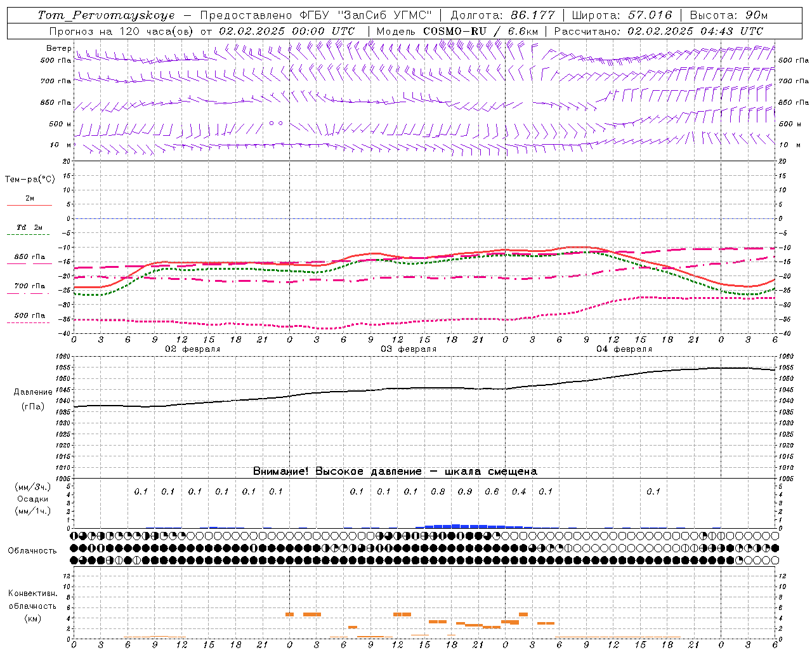Image resolution: width=812 pixels, height=650 pixels.
Task: Click the Широта: 57.016 value
Action: (x=622, y=15)
